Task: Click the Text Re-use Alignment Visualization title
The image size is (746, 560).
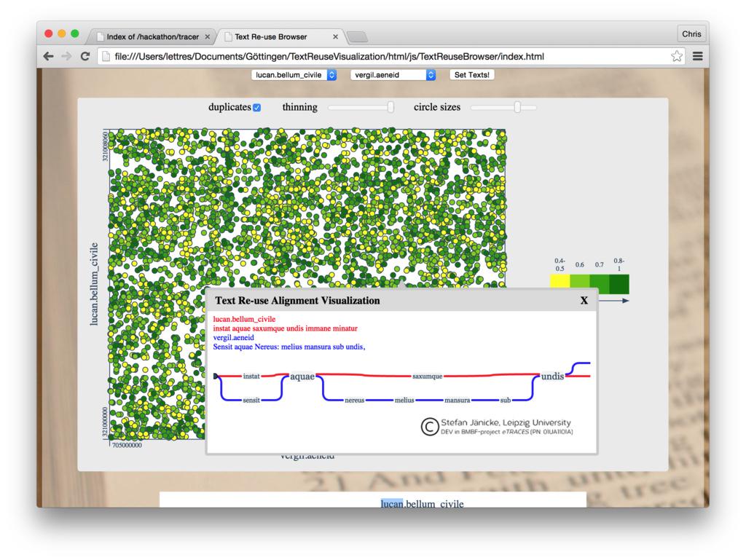Action: 297,301
